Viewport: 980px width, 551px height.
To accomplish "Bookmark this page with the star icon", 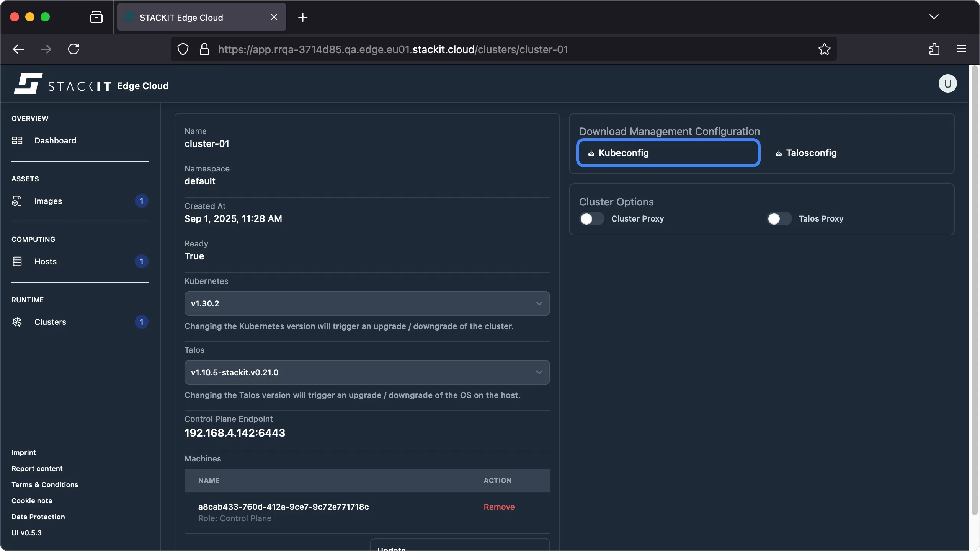I will 824,49.
